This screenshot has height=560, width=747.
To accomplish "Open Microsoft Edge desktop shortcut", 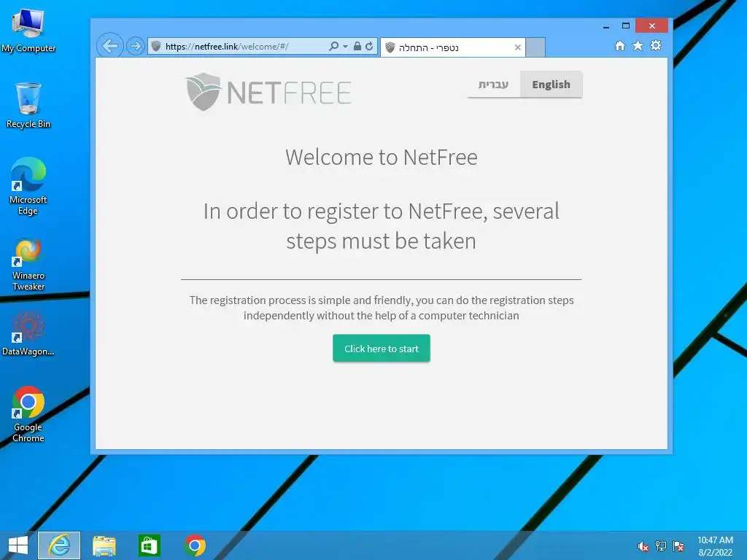I will pyautogui.click(x=28, y=186).
